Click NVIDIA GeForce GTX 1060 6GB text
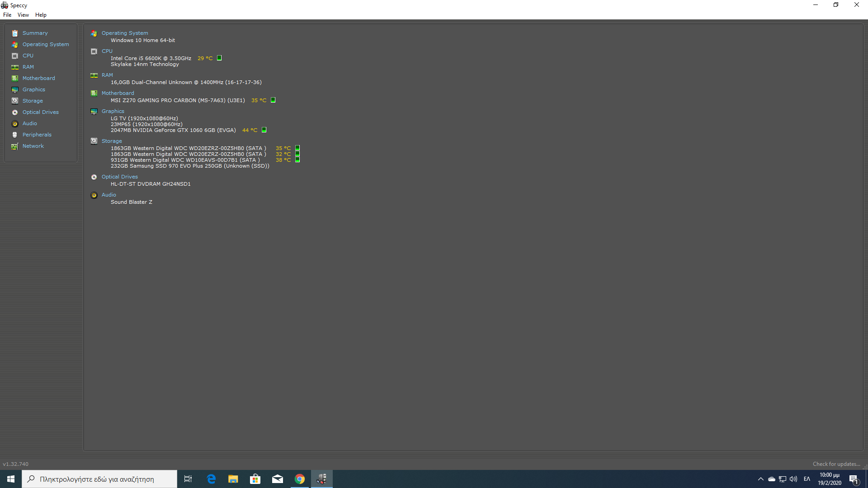 tap(173, 131)
